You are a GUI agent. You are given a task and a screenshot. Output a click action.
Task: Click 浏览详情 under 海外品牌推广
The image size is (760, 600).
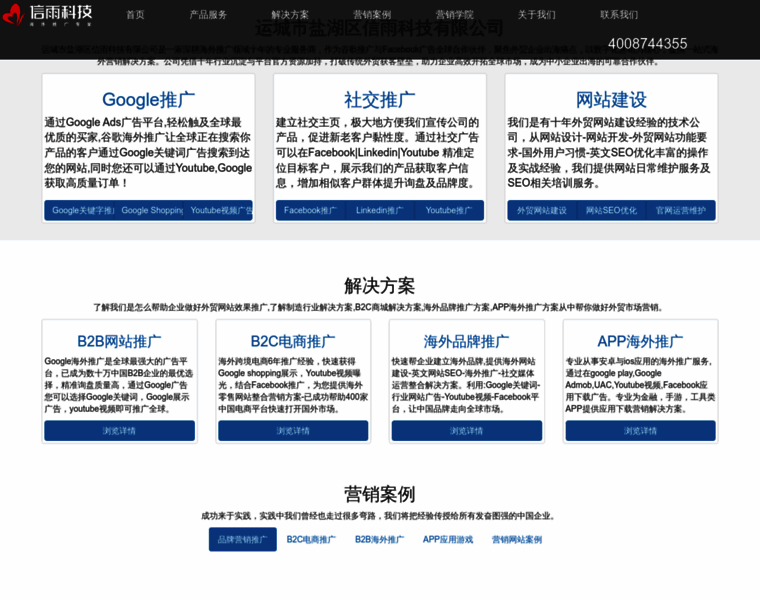pyautogui.click(x=466, y=431)
